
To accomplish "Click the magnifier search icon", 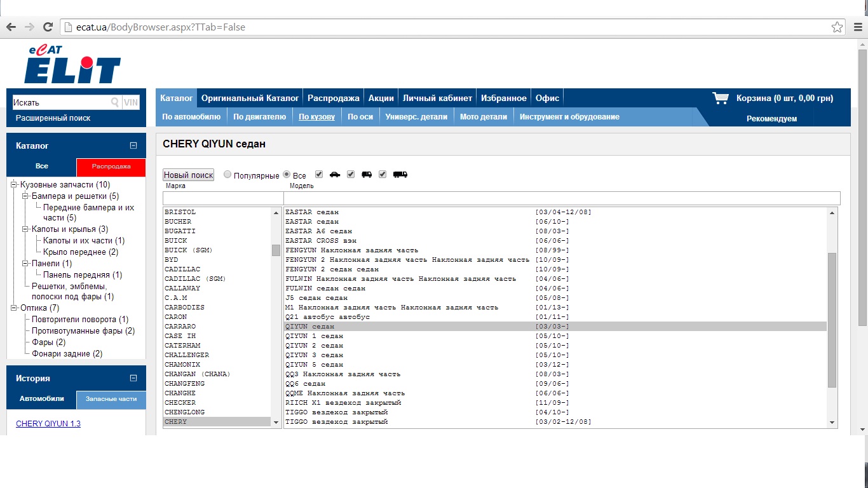I will [x=115, y=102].
